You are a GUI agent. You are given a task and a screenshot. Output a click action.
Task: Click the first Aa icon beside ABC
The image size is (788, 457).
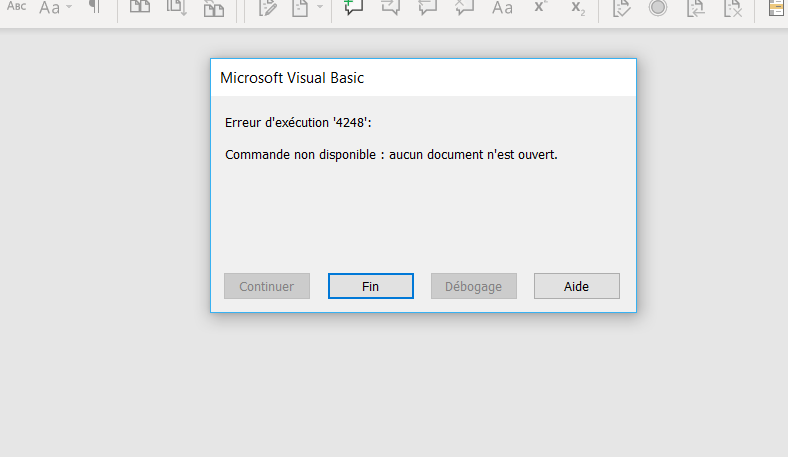pos(49,8)
